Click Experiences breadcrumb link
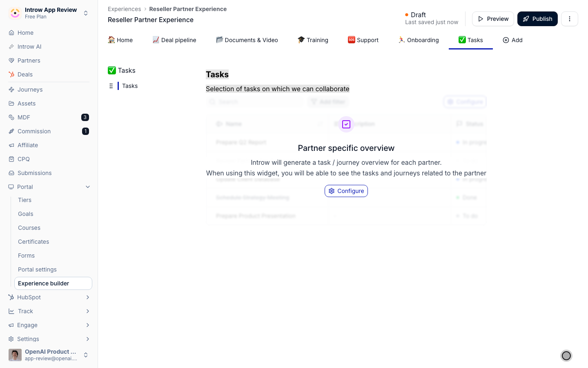 (125, 9)
